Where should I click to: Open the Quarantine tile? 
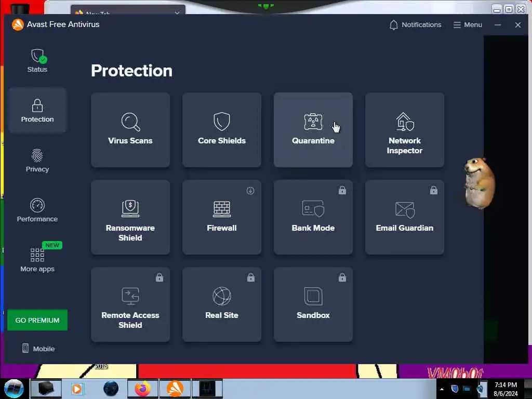pyautogui.click(x=313, y=130)
